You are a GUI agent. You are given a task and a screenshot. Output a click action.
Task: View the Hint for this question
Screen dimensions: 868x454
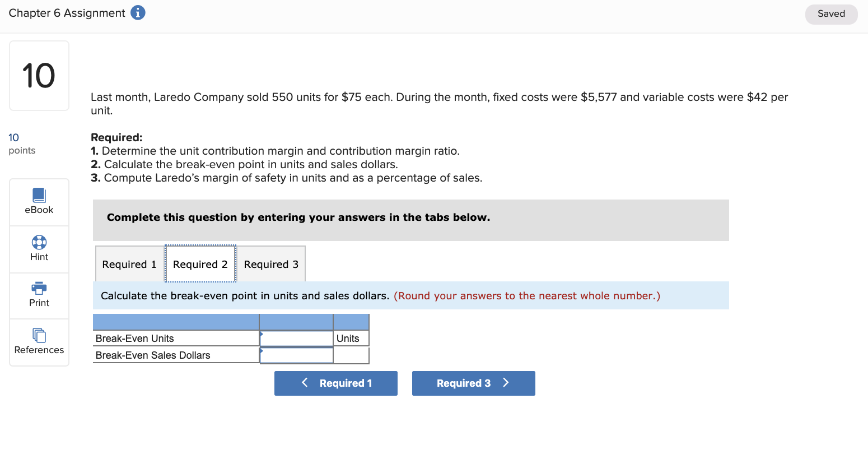(x=39, y=249)
